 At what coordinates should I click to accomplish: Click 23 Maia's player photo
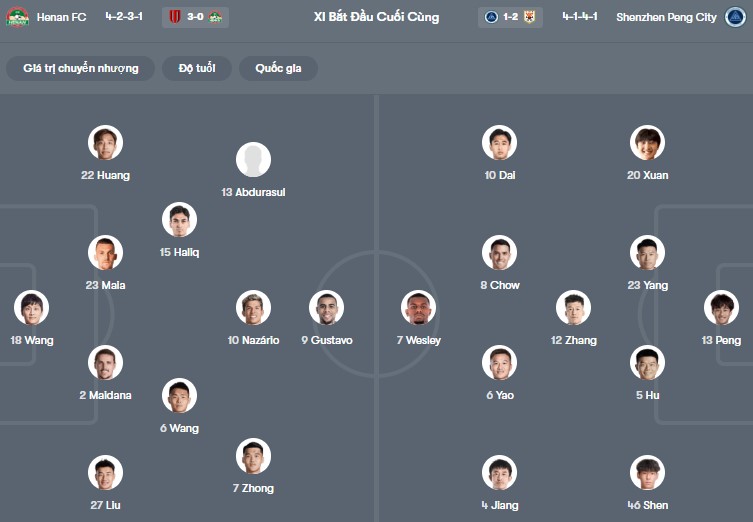coord(106,253)
